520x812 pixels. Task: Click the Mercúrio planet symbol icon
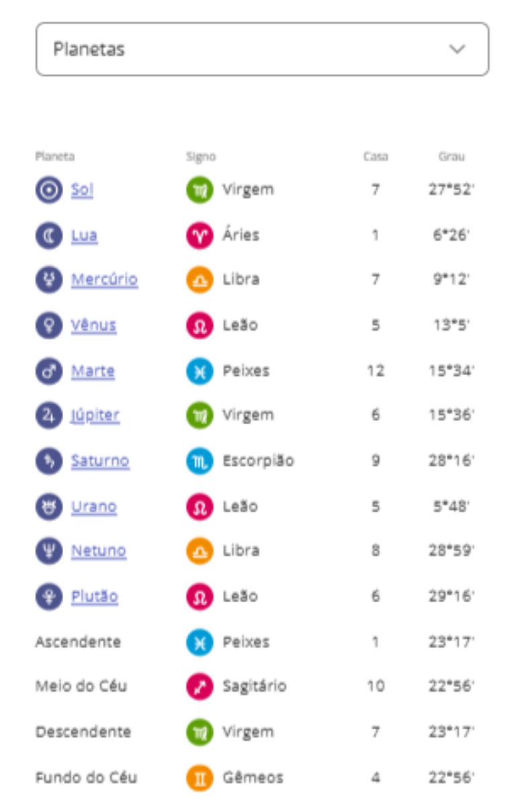click(x=48, y=280)
